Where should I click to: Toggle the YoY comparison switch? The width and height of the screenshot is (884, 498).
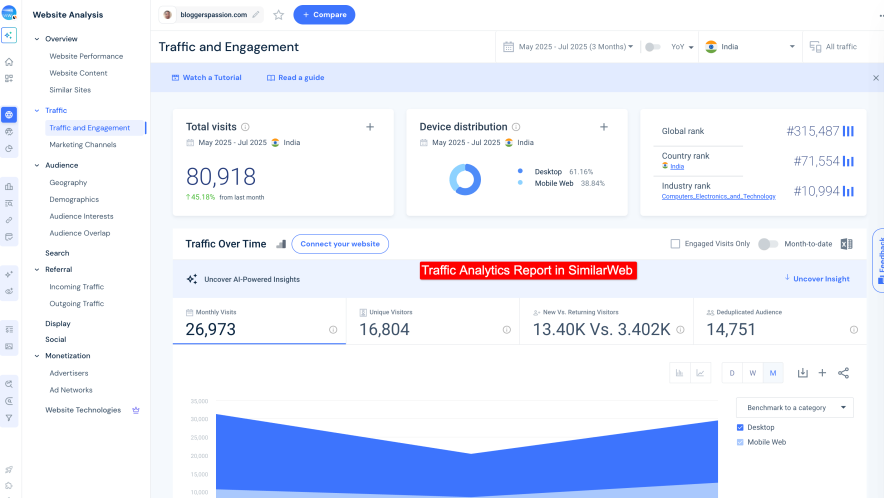coord(652,47)
